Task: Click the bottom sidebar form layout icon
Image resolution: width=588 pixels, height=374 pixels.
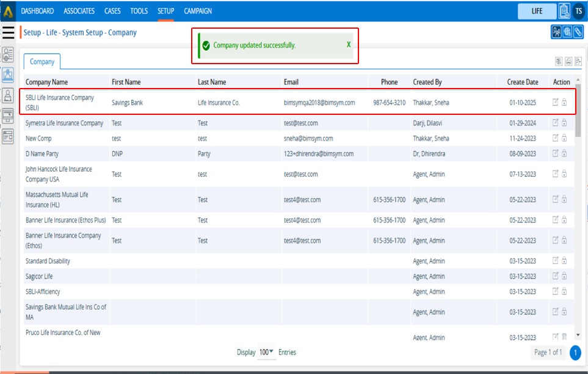Action: pos(8,136)
